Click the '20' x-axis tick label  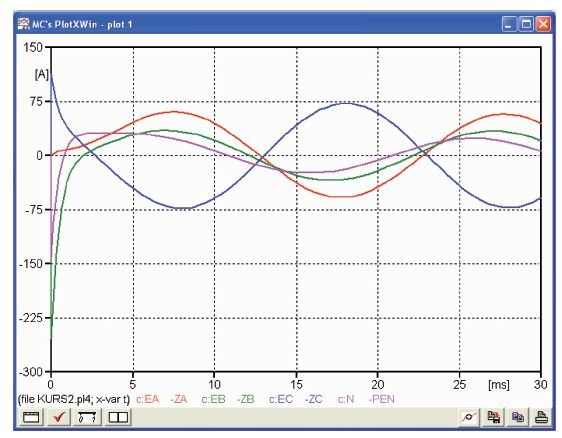point(378,385)
